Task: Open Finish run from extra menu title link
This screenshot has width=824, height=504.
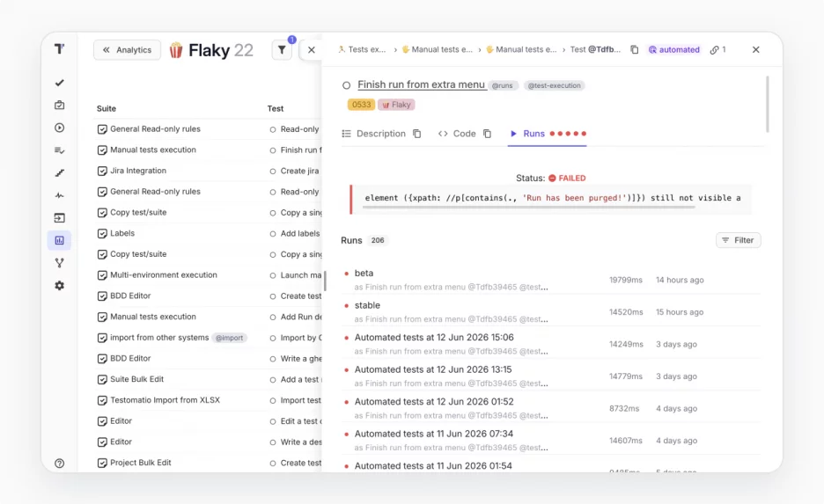Action: [x=421, y=84]
